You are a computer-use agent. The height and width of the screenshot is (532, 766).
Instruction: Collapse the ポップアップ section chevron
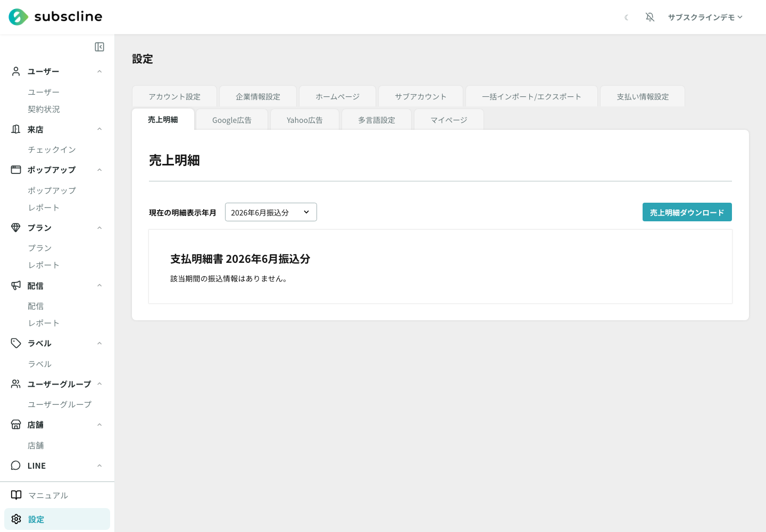click(99, 170)
